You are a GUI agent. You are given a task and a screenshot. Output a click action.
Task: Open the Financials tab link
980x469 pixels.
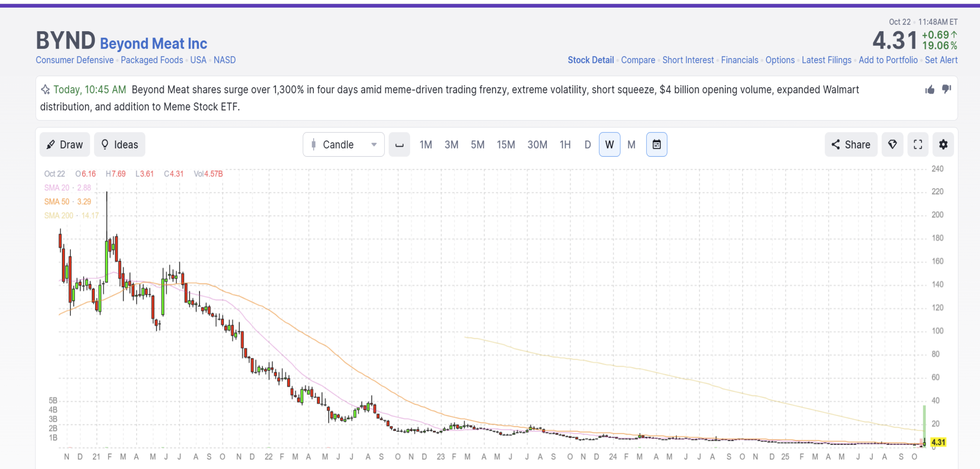[739, 60]
